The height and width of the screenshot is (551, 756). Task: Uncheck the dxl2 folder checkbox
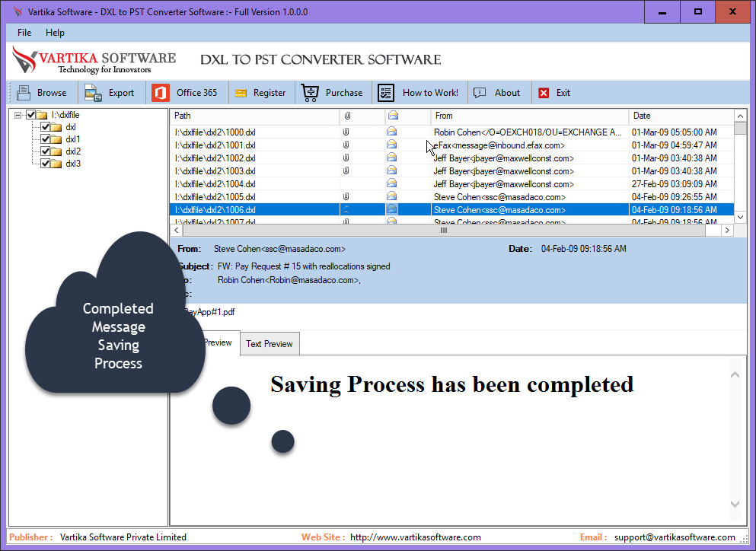[46, 151]
